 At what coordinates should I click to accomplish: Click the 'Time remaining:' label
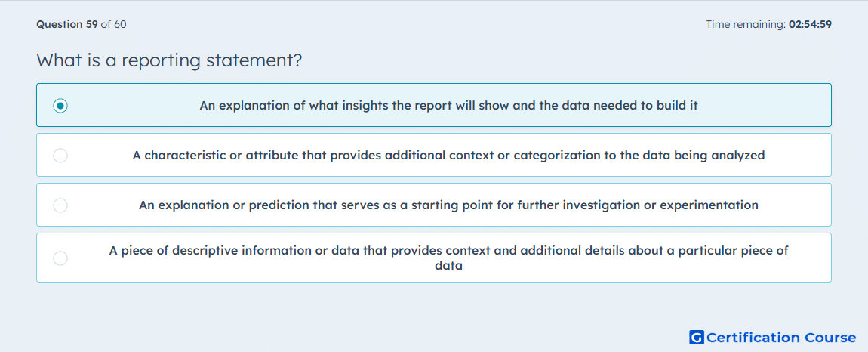click(x=744, y=24)
